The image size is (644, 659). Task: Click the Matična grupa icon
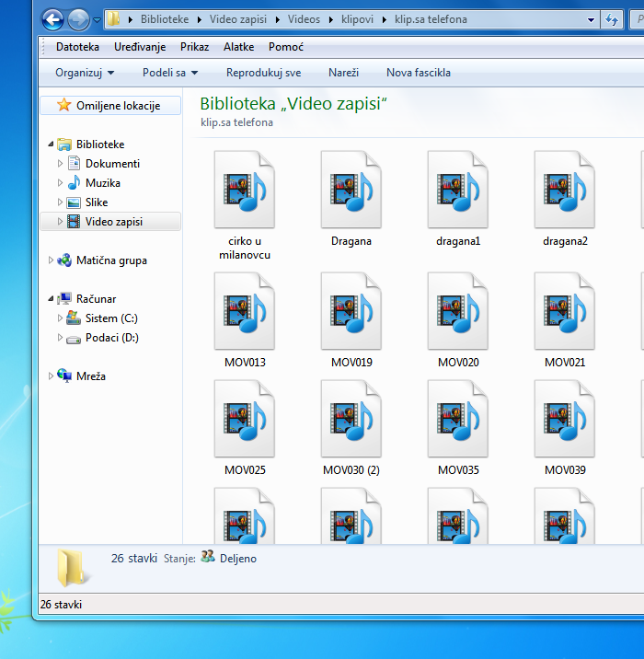coord(64,260)
